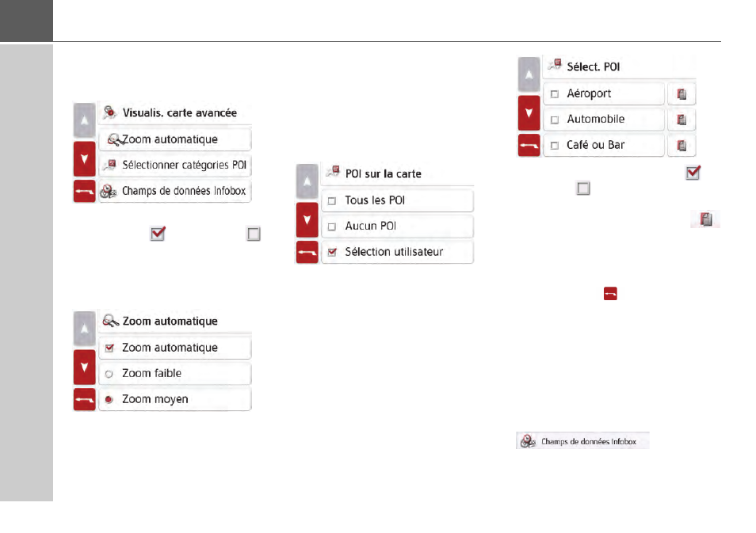Select the Zoom faible radio option

(x=109, y=374)
